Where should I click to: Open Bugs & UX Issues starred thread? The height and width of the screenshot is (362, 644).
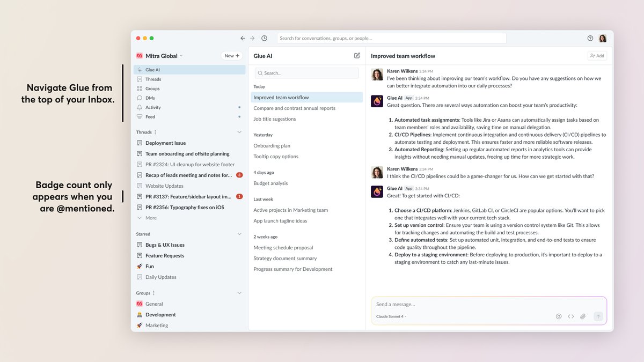click(189, 245)
